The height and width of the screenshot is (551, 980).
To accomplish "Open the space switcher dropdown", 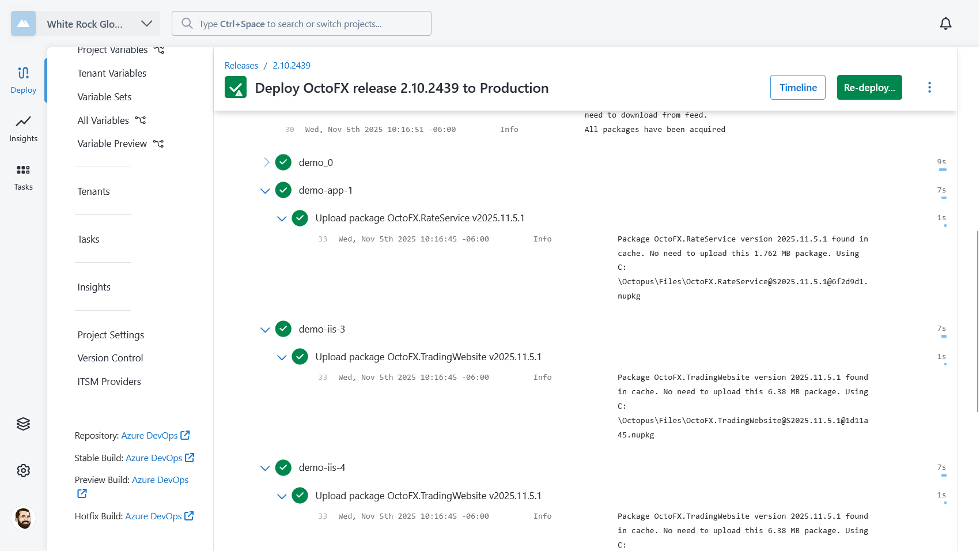I will click(146, 24).
